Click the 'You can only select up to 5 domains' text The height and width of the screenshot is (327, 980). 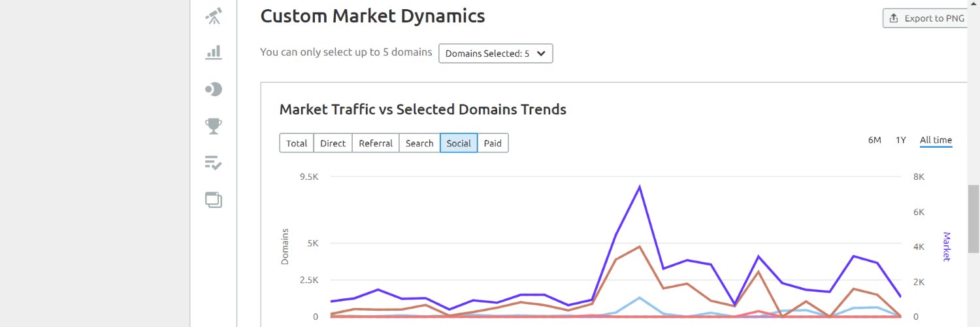pyautogui.click(x=346, y=52)
